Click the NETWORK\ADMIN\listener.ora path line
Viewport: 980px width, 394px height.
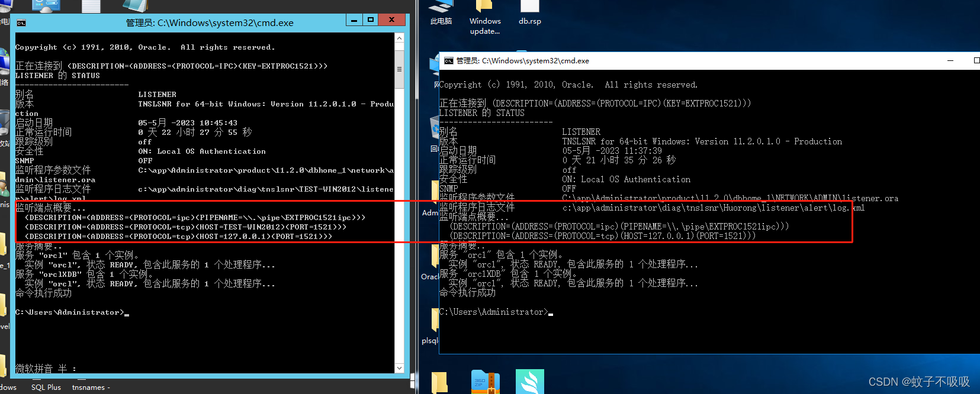730,198
